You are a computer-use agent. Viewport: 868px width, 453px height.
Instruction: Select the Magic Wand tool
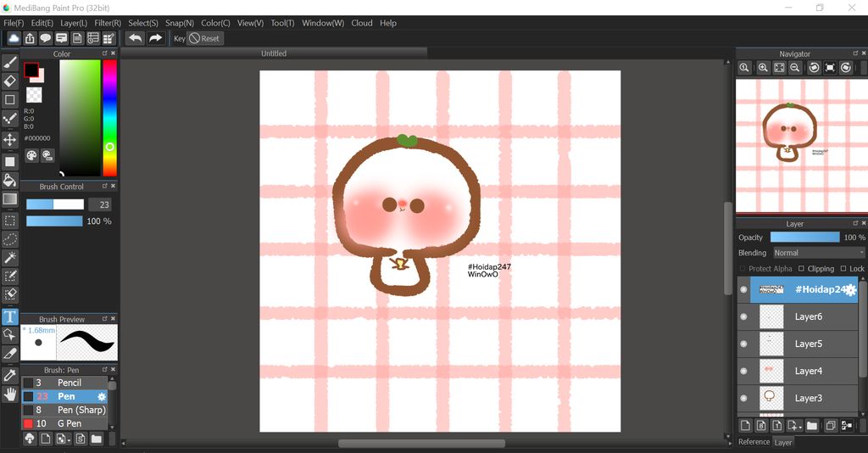point(10,258)
